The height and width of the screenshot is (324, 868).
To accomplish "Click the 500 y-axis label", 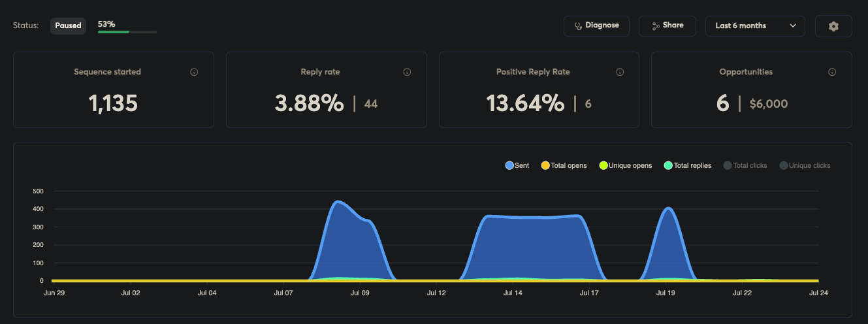I will 38,191.
